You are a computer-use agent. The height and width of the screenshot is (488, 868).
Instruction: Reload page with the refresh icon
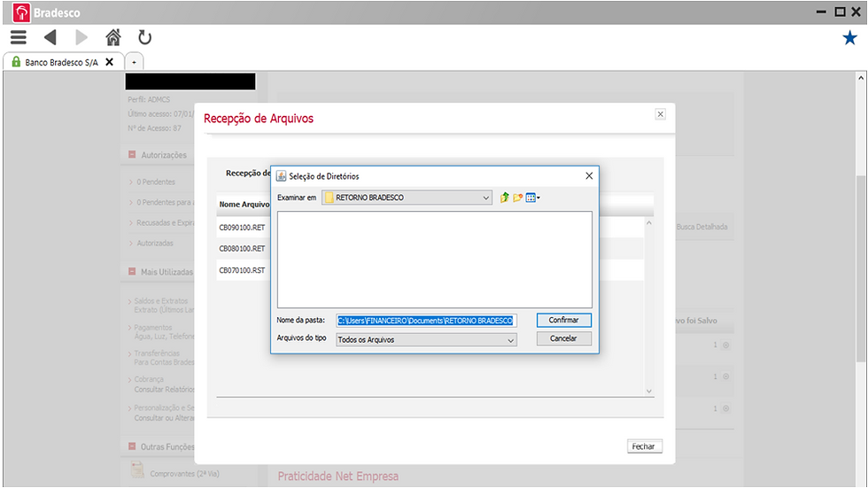click(144, 37)
